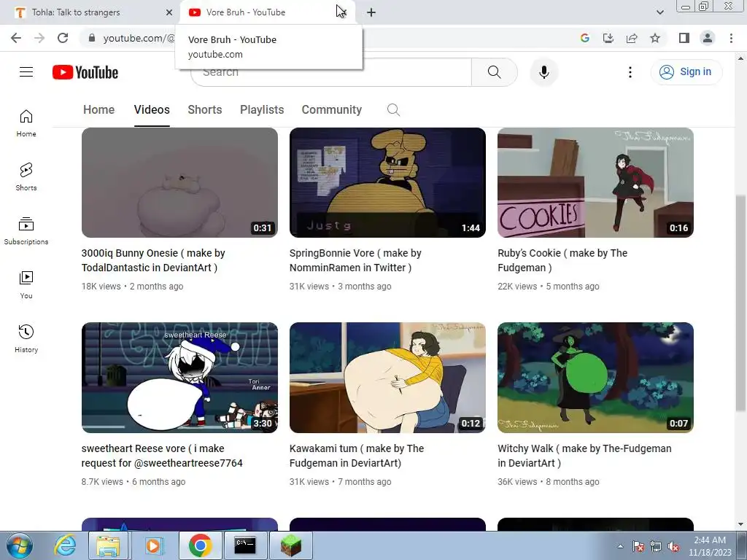Click the YouTube logo
The height and width of the screenshot is (560, 747).
(85, 72)
